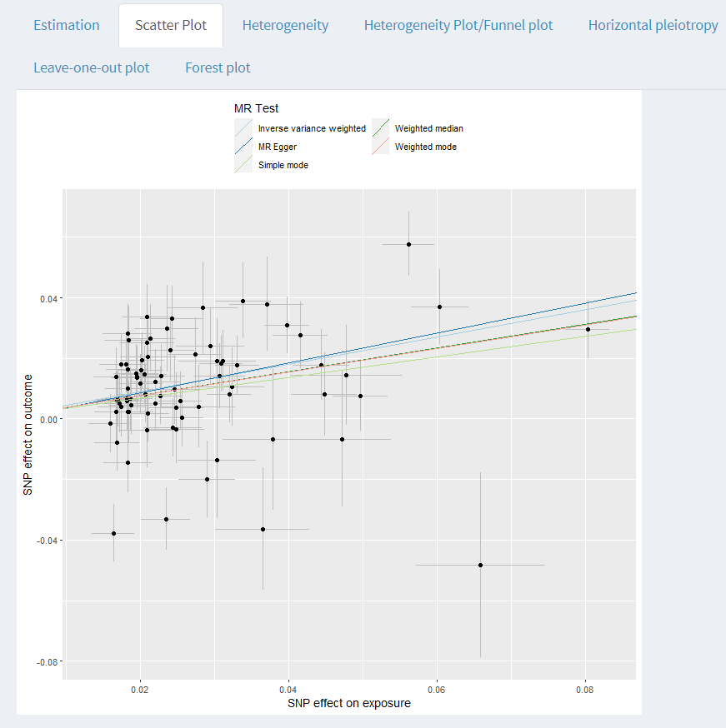726x728 pixels.
Task: View the Forest plot tab
Action: click(x=218, y=67)
